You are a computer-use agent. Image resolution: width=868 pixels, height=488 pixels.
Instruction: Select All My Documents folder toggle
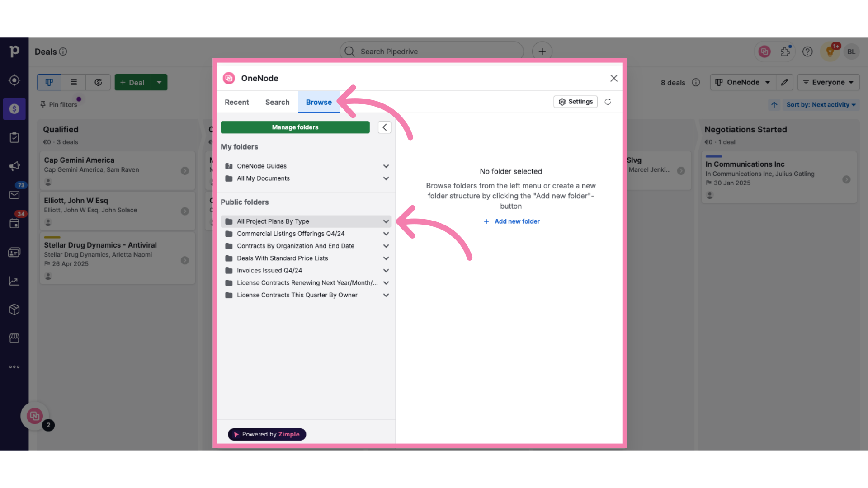click(387, 178)
